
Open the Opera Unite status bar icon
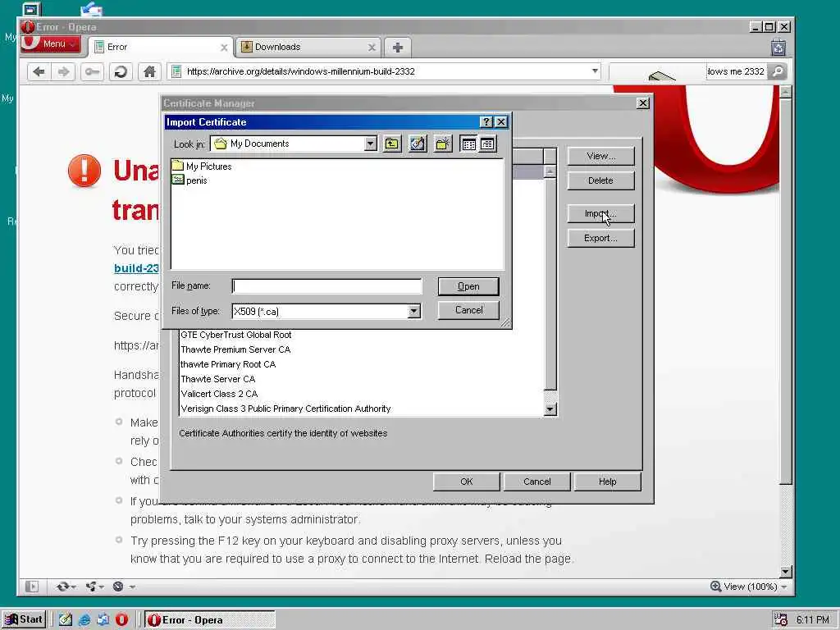[92, 587]
